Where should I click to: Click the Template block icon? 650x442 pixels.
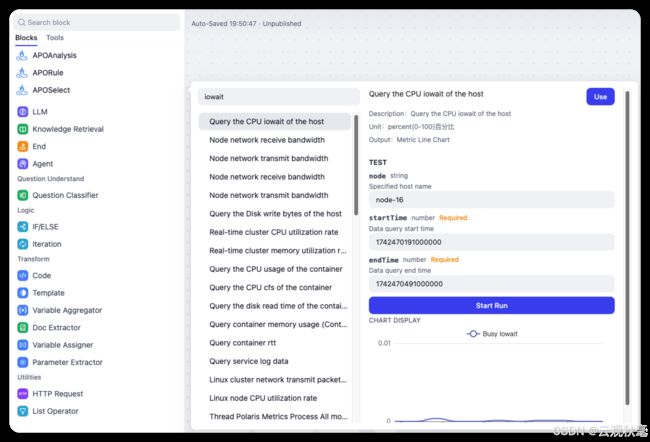point(23,293)
